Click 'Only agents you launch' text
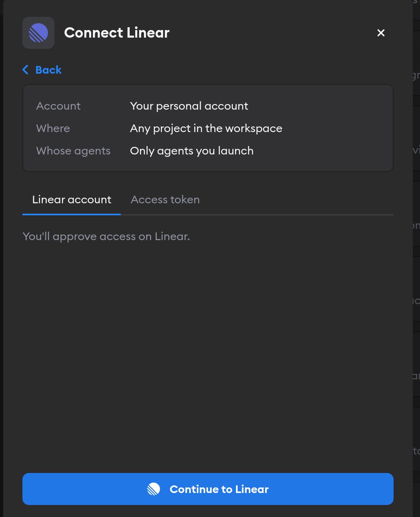Viewport: 420px width, 517px height. point(192,151)
